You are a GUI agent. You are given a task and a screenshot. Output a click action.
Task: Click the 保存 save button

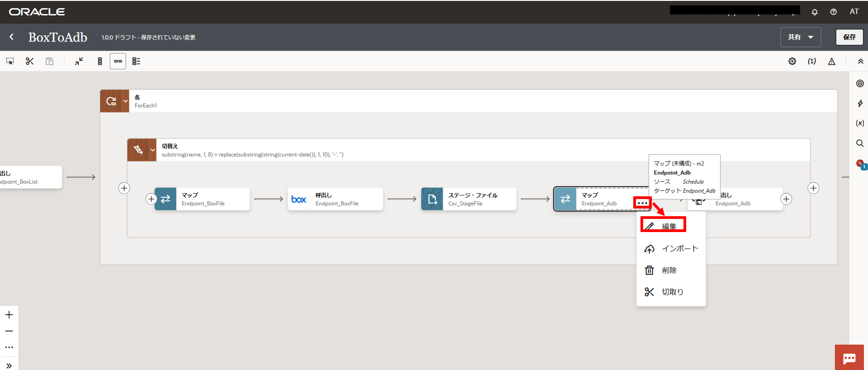[x=849, y=37]
